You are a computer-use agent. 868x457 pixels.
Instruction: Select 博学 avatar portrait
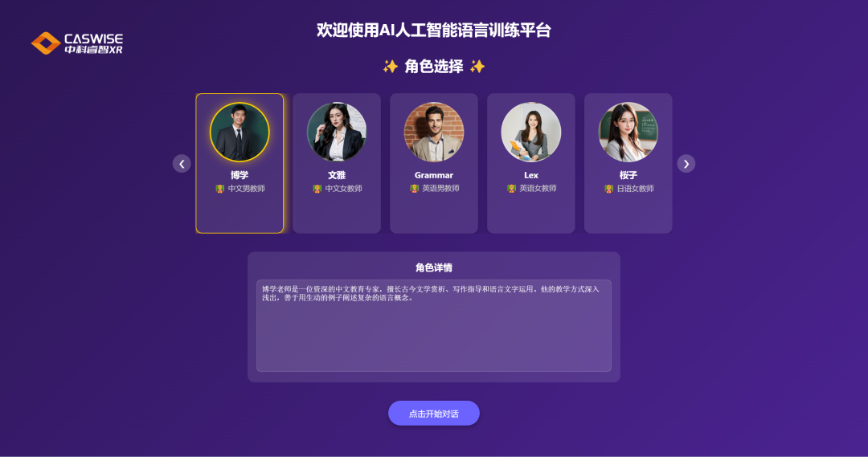[x=240, y=133]
